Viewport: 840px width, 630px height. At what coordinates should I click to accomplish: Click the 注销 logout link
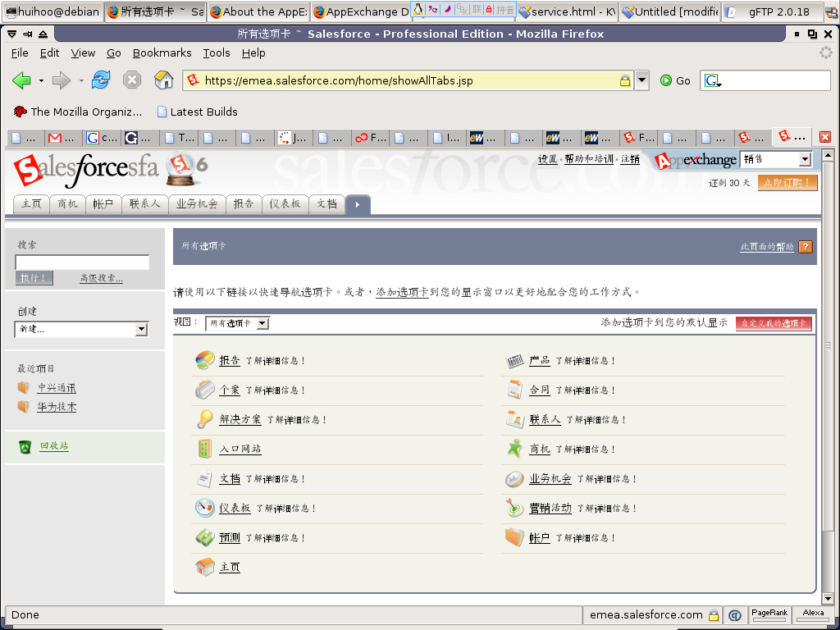tap(630, 159)
